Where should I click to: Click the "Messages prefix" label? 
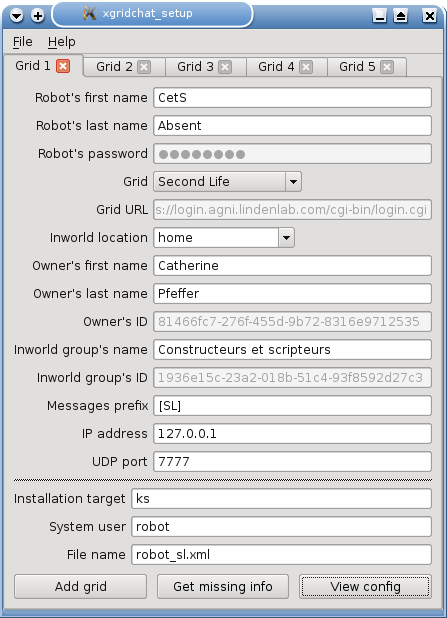pos(97,406)
